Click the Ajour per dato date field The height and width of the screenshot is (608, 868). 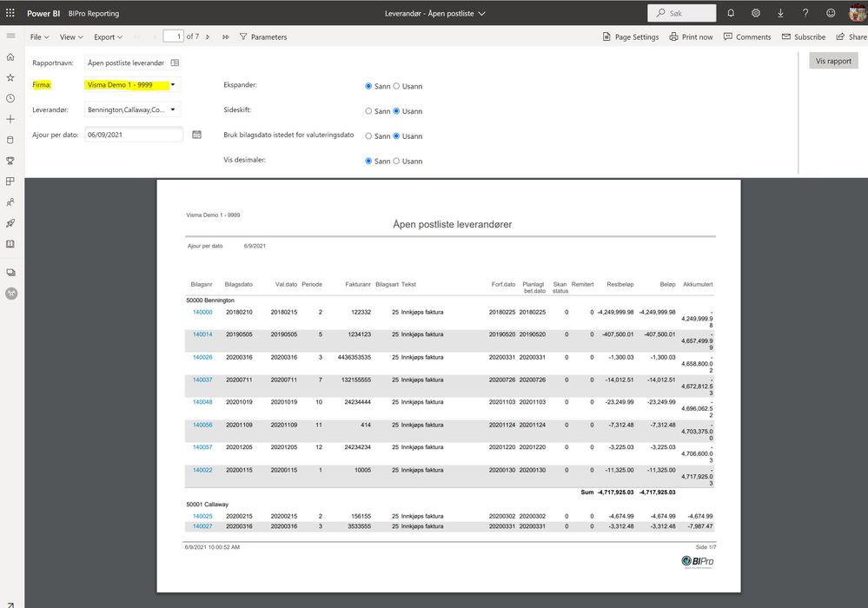coord(134,135)
